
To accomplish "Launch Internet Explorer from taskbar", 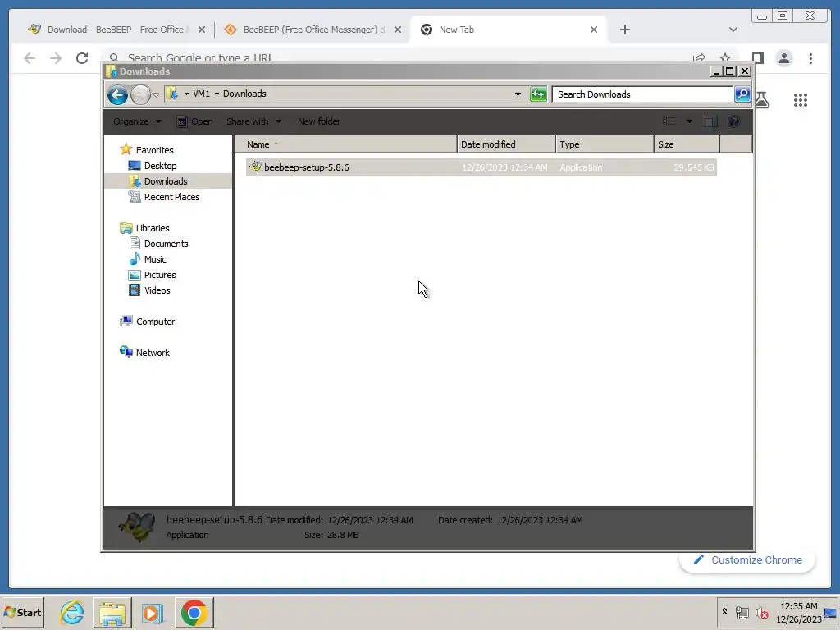I will tap(72, 612).
